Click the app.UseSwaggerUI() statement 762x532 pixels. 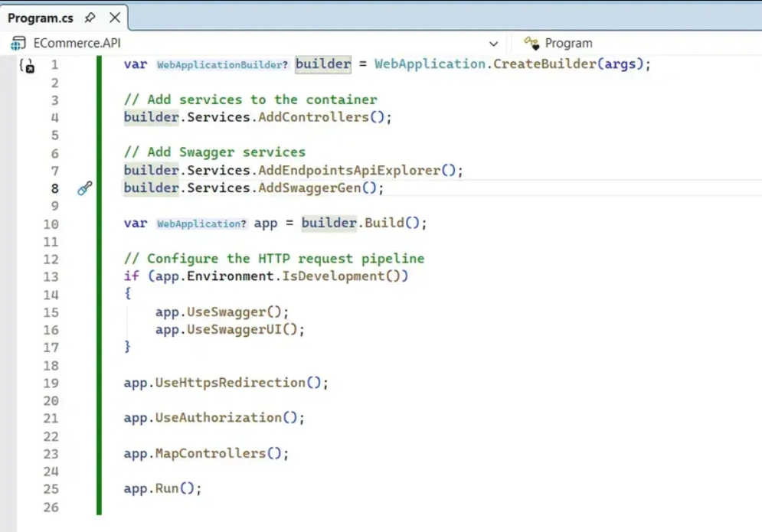pyautogui.click(x=230, y=329)
